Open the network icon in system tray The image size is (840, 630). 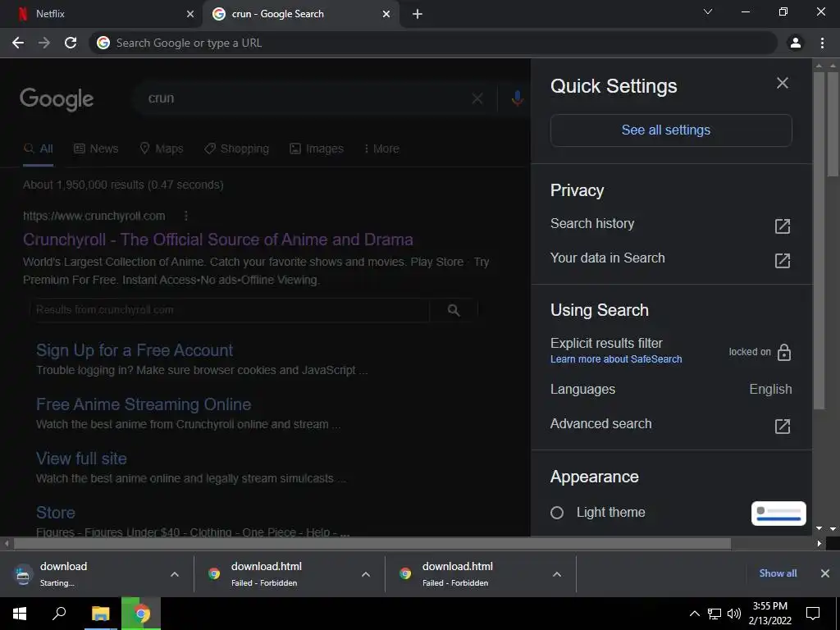(714, 614)
